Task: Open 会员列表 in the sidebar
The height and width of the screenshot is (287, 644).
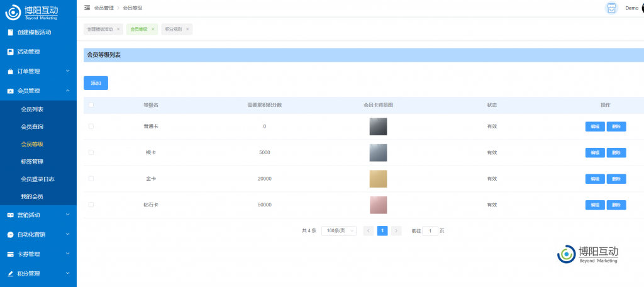Action: coord(32,110)
